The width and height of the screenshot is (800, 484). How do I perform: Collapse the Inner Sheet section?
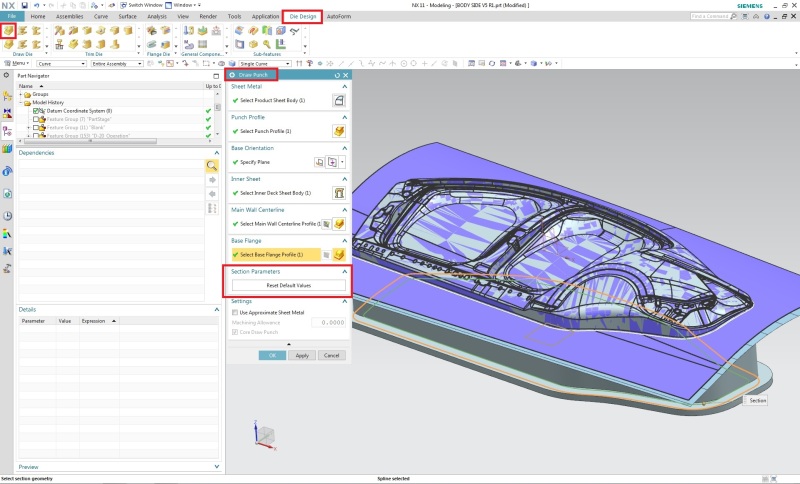(x=344, y=179)
